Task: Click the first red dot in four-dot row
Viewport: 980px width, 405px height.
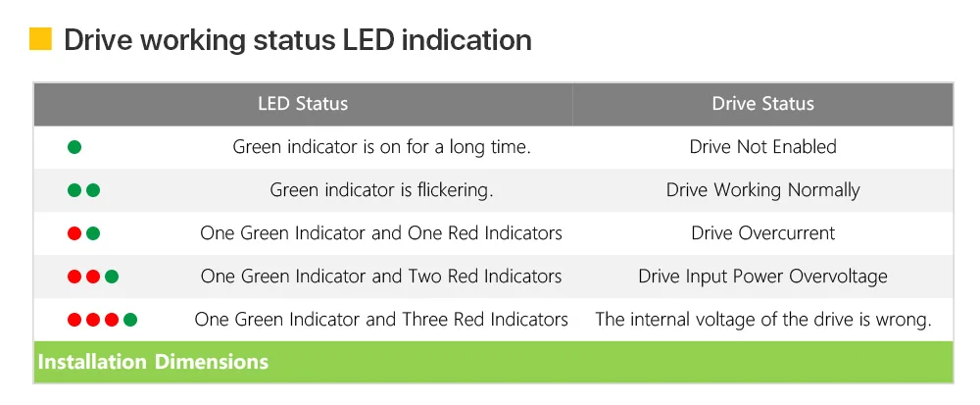Action: tap(74, 320)
